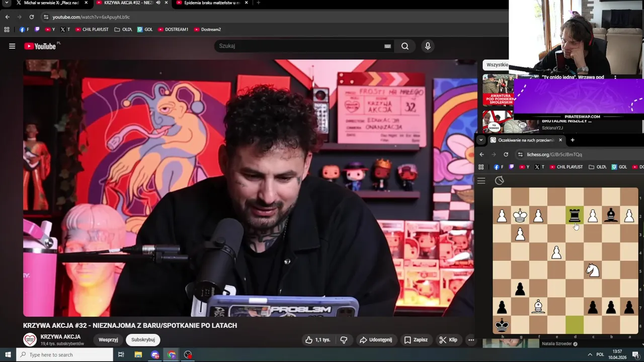Image resolution: width=644 pixels, height=362 pixels.
Task: View site information for youtube.com
Action: click(46, 17)
